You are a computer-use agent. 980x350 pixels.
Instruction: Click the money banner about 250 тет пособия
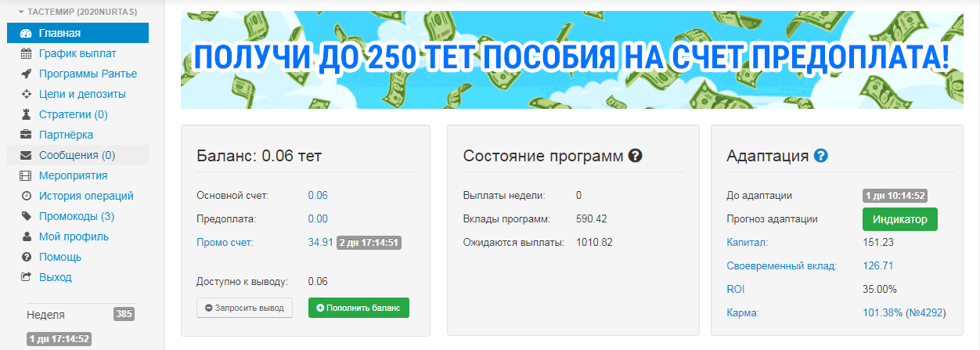[572, 60]
